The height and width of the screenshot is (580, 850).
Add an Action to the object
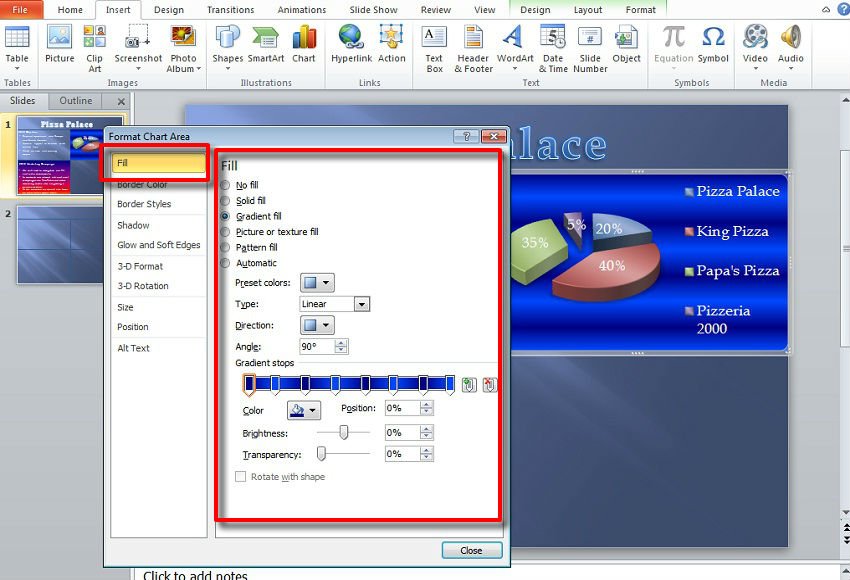point(391,44)
